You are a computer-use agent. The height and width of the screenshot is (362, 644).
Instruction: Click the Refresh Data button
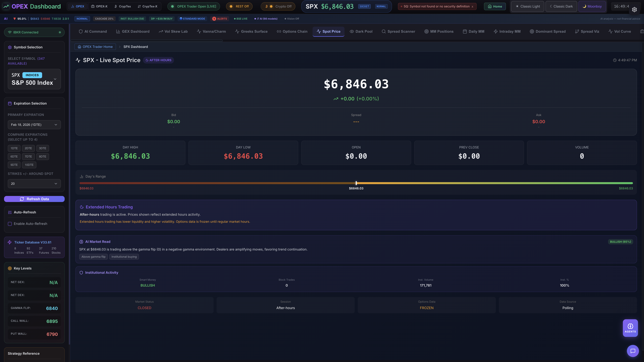(x=34, y=199)
